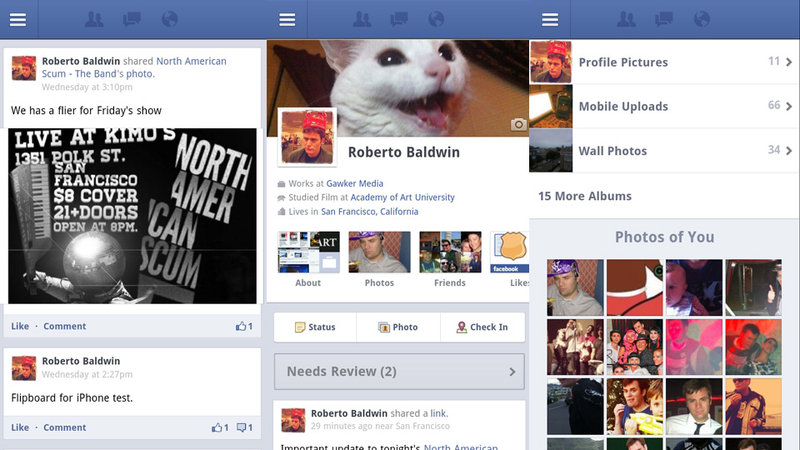Open the Photos of You baby thumbnail
The height and width of the screenshot is (450, 800).
pos(694,287)
